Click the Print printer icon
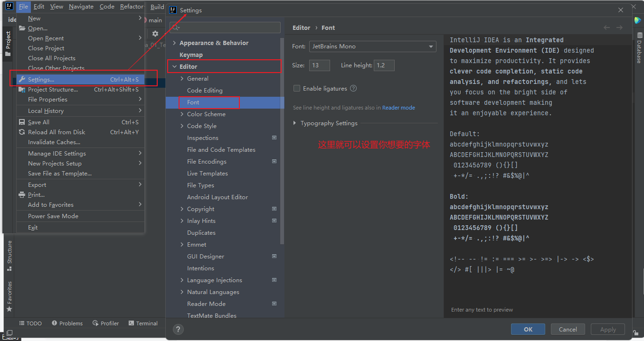The height and width of the screenshot is (341, 644). [22, 194]
